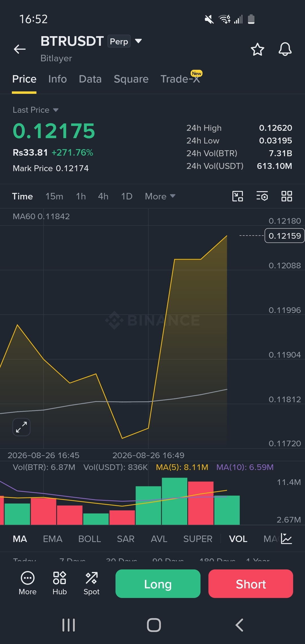Expand the Last Price dropdown

point(36,110)
